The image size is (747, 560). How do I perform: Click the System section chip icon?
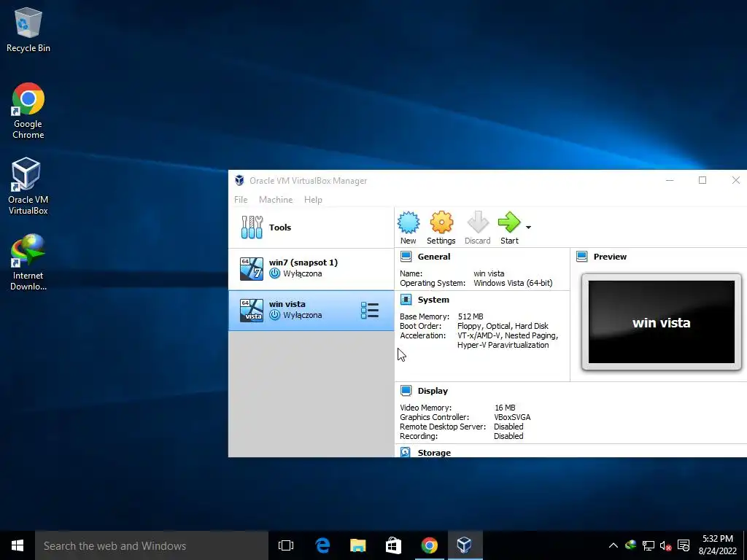pyautogui.click(x=406, y=300)
